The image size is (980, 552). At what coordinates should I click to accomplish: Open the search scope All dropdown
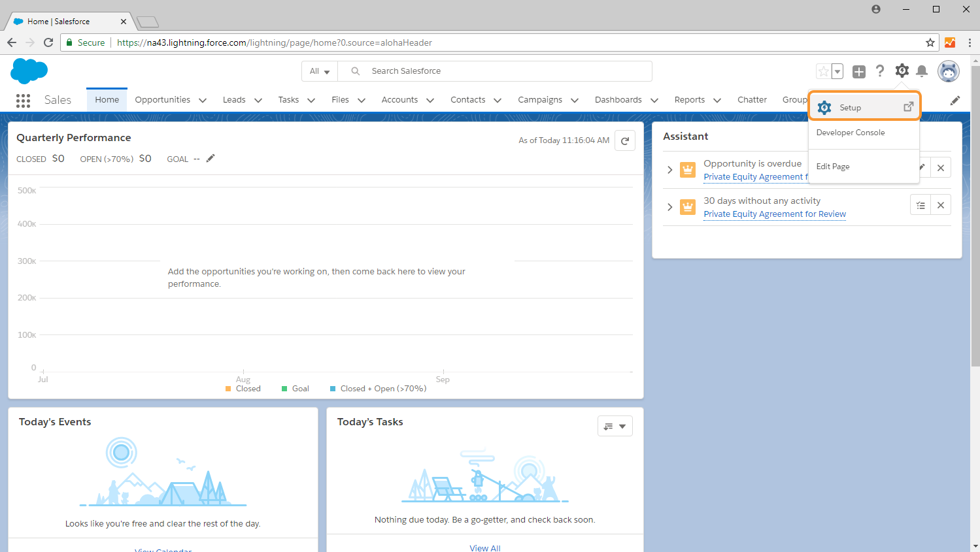tap(320, 71)
